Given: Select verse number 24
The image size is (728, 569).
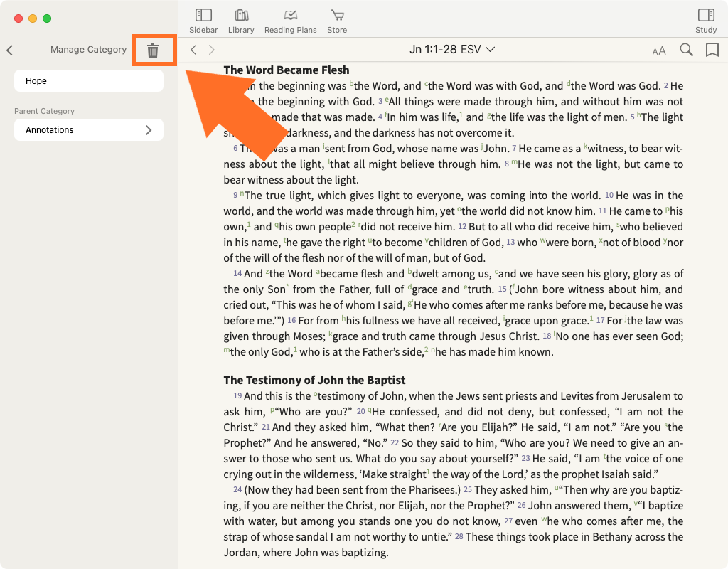Looking at the screenshot, I should [237, 490].
